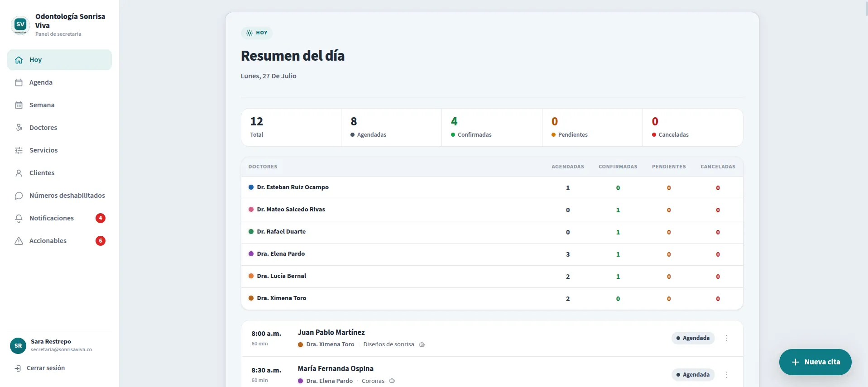
Task: Click the SR user avatar
Action: click(x=18, y=346)
